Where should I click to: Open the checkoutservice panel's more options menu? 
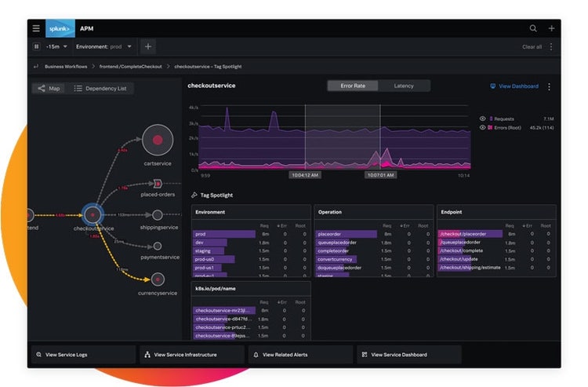click(x=549, y=86)
